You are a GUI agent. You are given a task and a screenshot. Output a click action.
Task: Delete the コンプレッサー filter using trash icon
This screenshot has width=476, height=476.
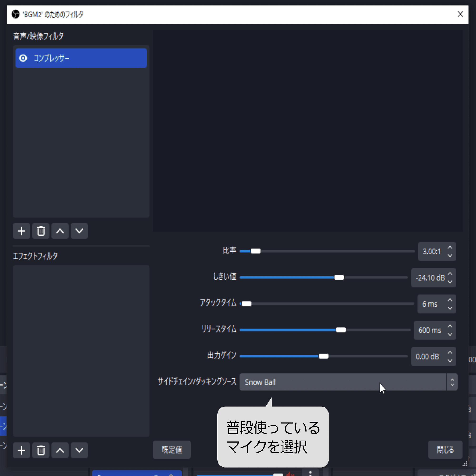click(41, 231)
